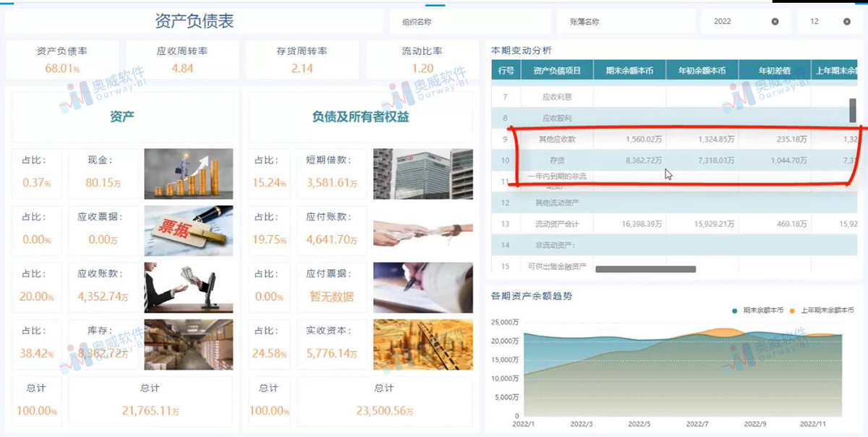Select the 存货 table row
Viewport: 868px width, 437px height.
674,160
